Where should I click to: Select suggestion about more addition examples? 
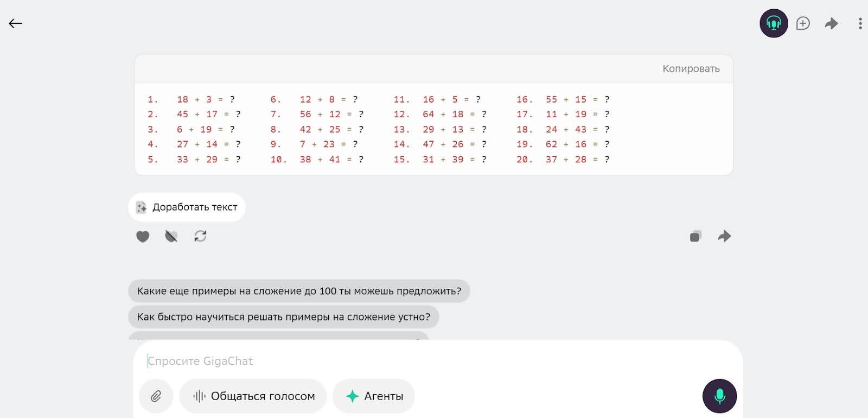point(299,291)
